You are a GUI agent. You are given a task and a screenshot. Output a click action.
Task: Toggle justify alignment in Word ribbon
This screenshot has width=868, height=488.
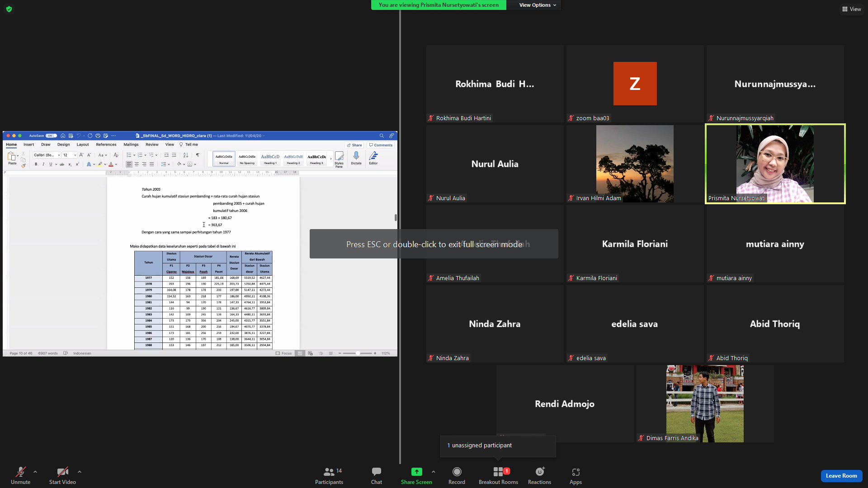point(151,164)
